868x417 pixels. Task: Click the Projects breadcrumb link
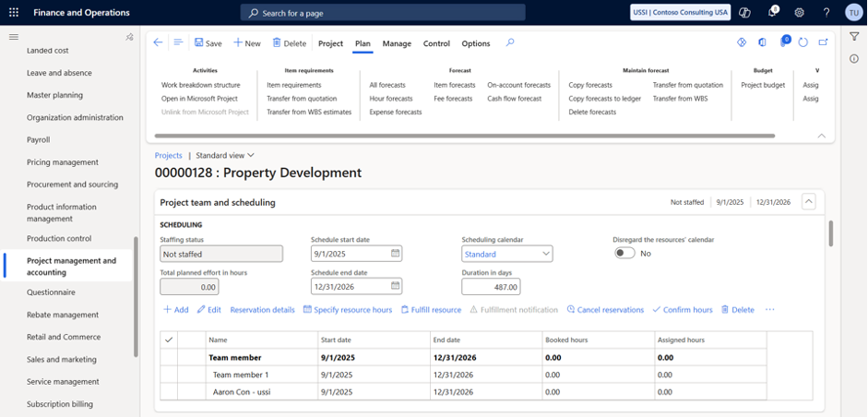point(168,156)
